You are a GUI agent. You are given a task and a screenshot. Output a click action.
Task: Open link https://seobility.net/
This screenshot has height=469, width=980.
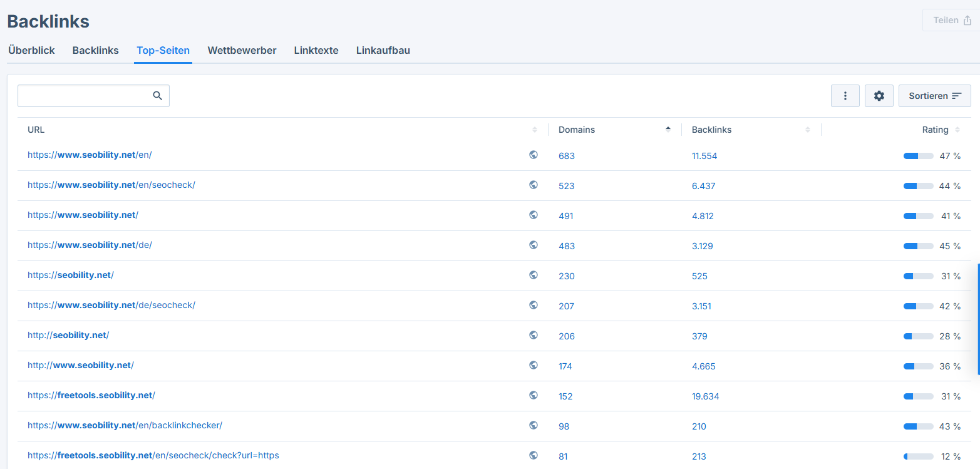(71, 275)
